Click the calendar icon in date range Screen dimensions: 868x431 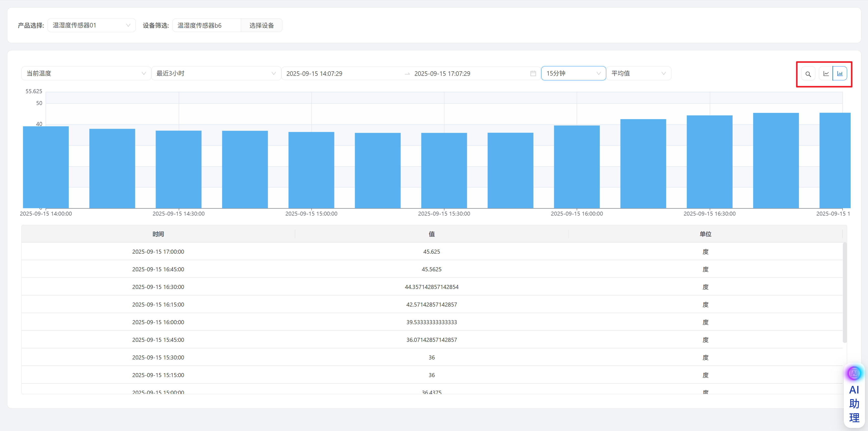(533, 74)
